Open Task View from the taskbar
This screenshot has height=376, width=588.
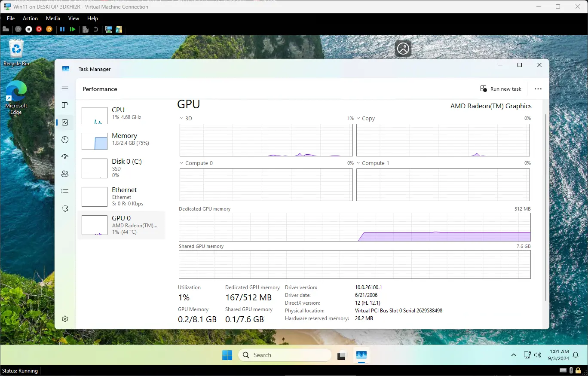342,355
